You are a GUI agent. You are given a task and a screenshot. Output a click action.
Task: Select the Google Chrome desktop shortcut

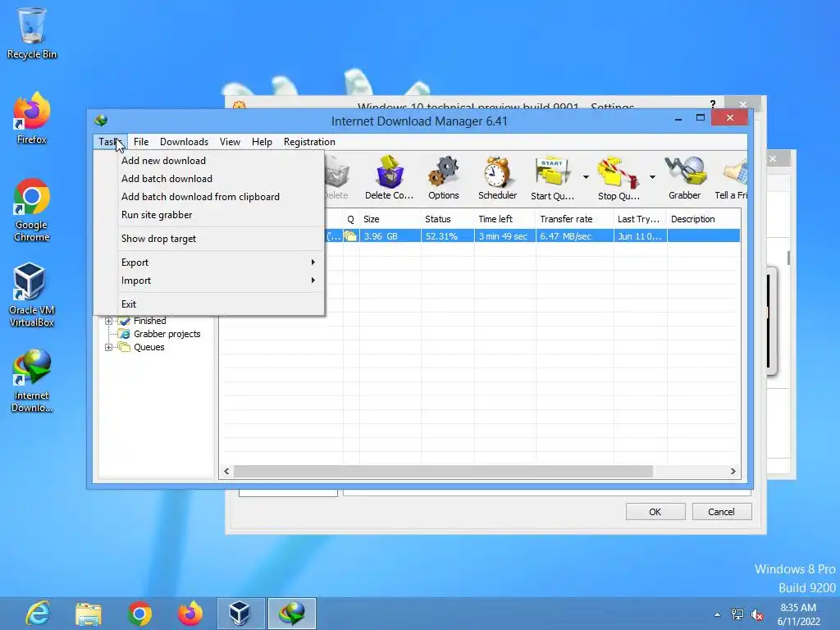pos(32,210)
